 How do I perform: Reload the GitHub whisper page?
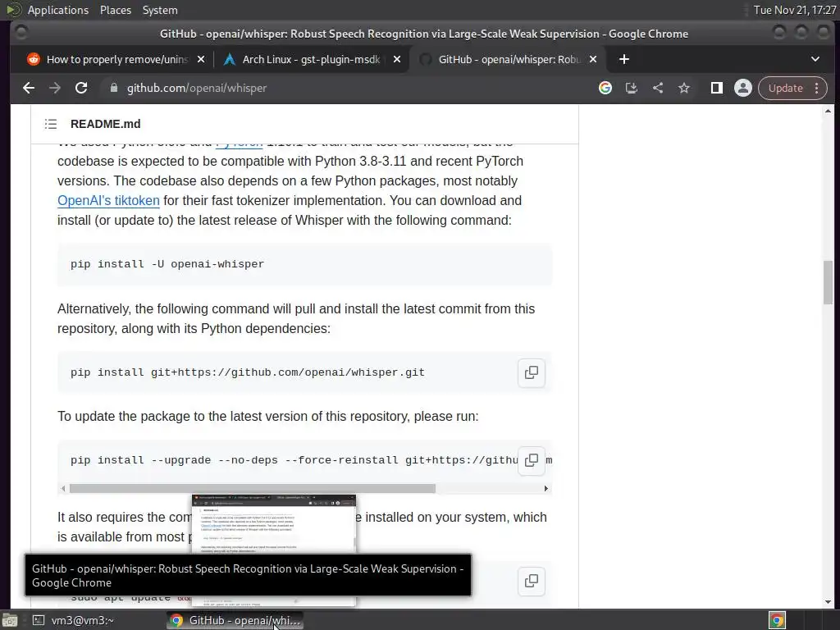pos(81,88)
